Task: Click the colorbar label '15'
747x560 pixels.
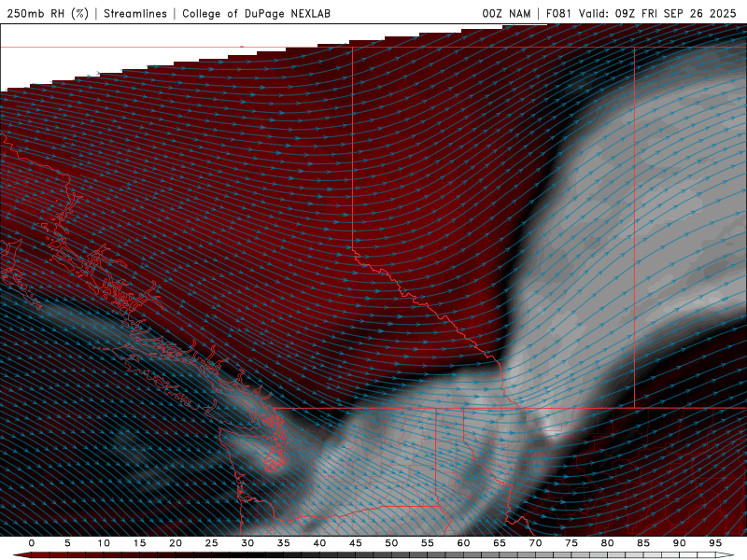Action: point(139,543)
